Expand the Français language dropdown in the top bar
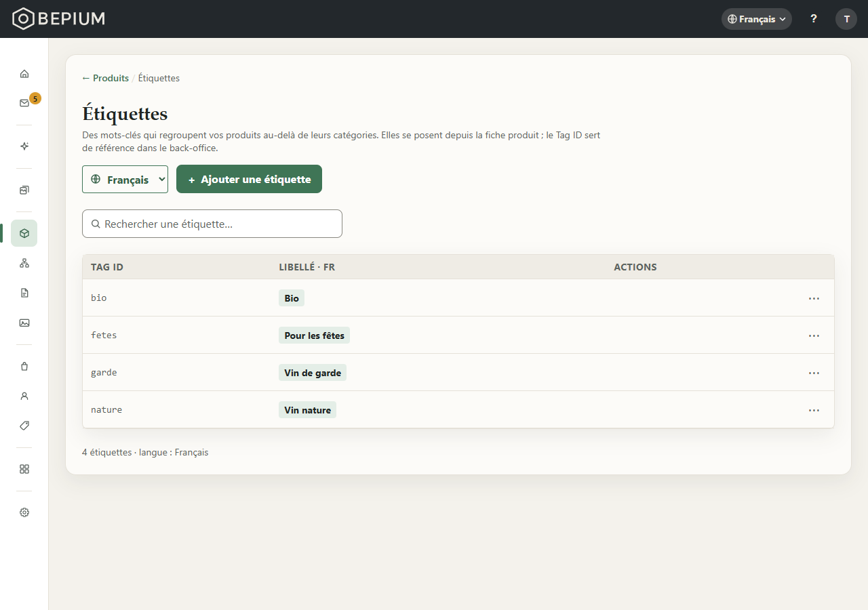Image resolution: width=868 pixels, height=610 pixels. point(757,19)
